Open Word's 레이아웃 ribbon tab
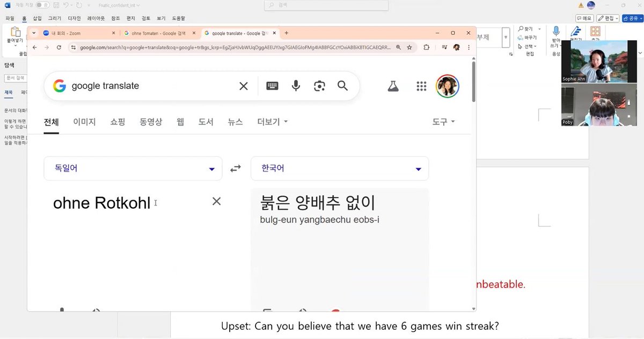The image size is (644, 339). click(97, 18)
